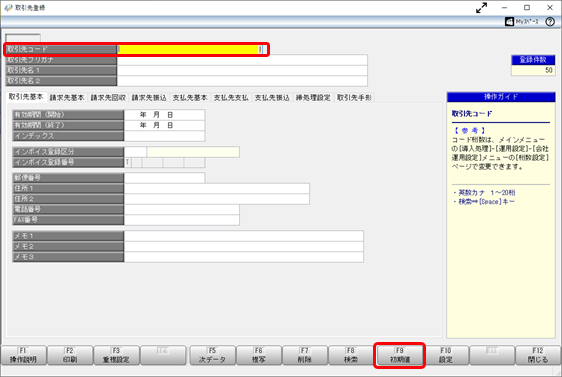
Task: Click the 有効期間(開始) date field
Action: [x=165, y=115]
